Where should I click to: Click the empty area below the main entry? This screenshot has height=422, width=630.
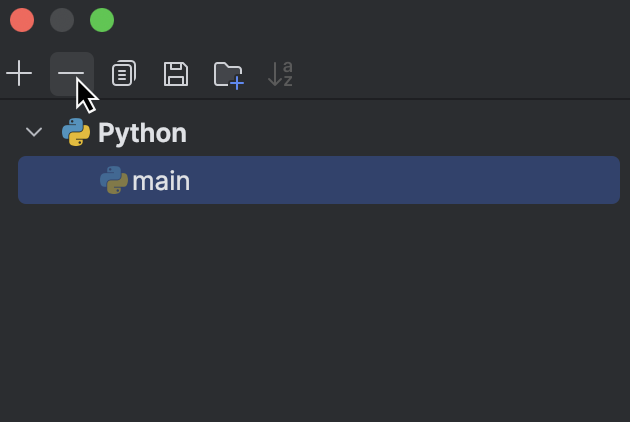(315, 313)
